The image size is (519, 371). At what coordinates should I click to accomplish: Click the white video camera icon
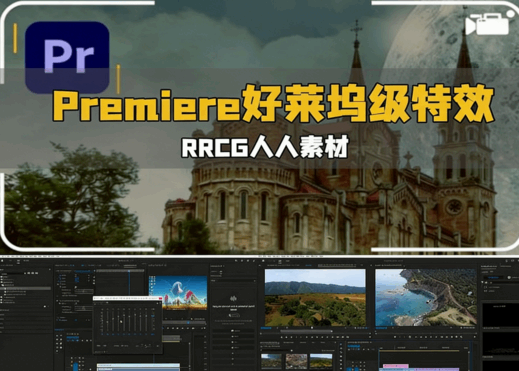(489, 23)
